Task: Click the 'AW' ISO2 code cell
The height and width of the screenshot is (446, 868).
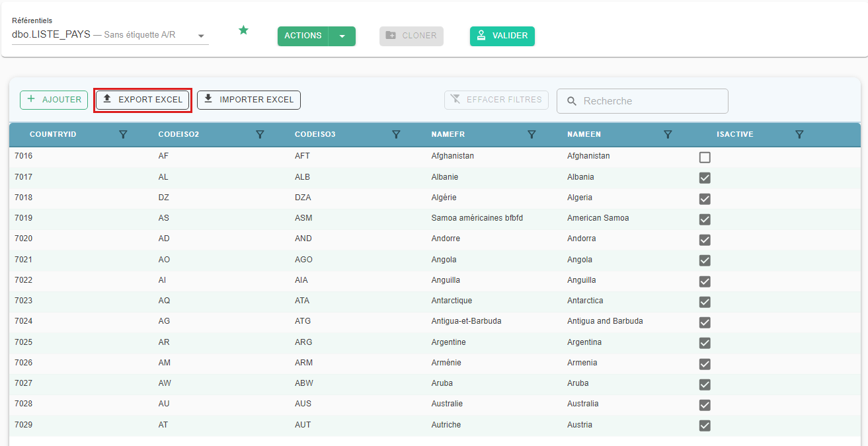Action: [165, 383]
